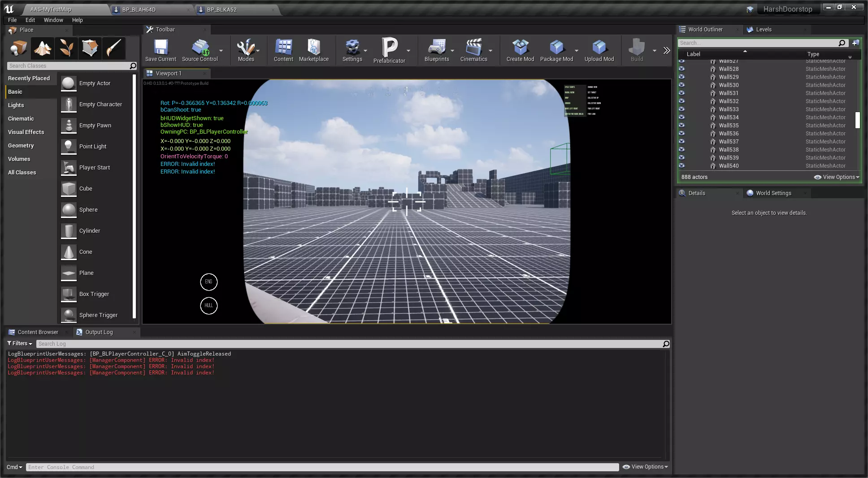
Task: Expand the toolbar overflow chevron
Action: (667, 50)
